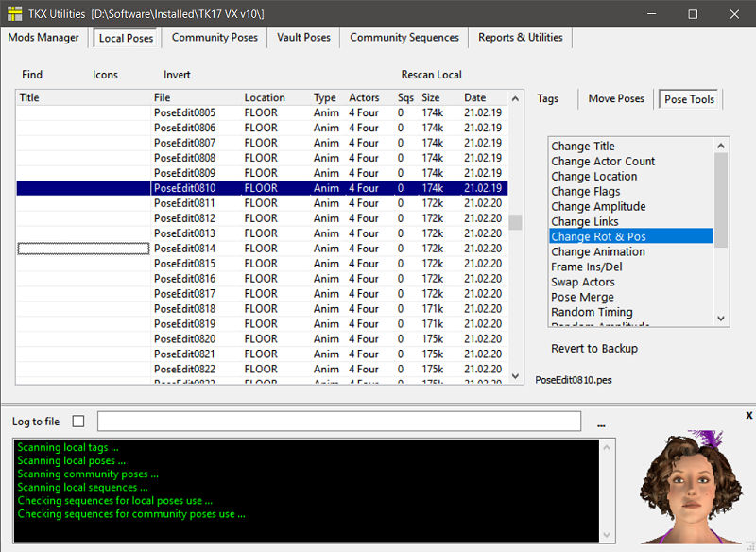Click the ellipsis browse button for log file
Image resolution: width=756 pixels, height=552 pixels.
click(601, 424)
